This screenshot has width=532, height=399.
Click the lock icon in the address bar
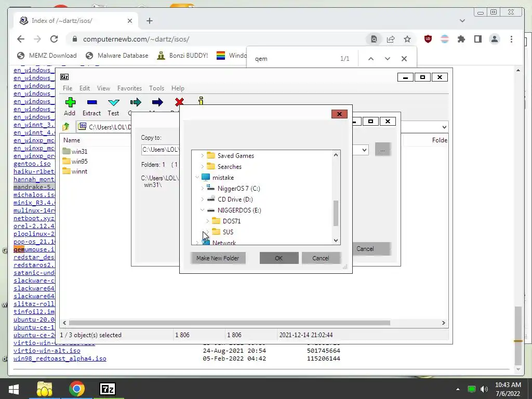point(75,39)
